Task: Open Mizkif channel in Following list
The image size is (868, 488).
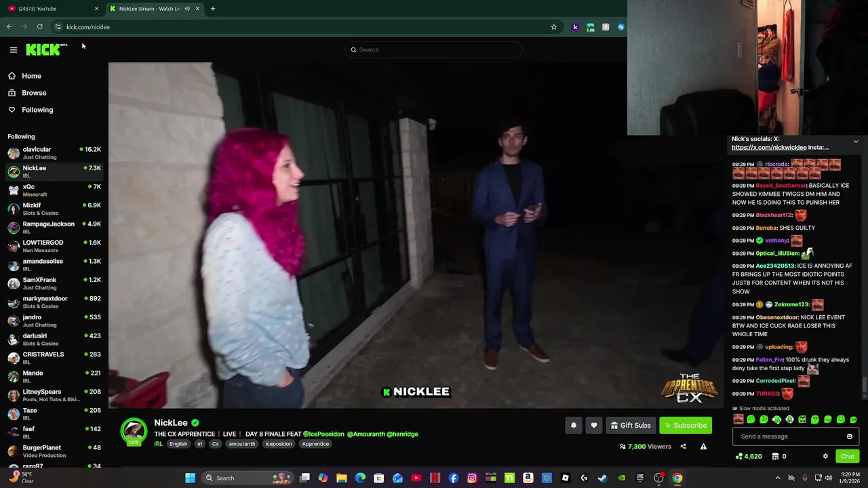Action: (54, 209)
